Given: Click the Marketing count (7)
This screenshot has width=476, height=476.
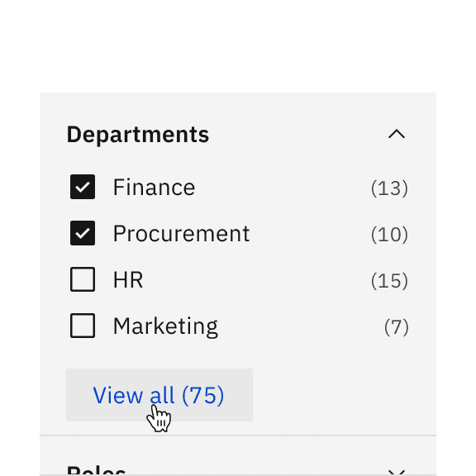Looking at the screenshot, I should coord(397,327).
